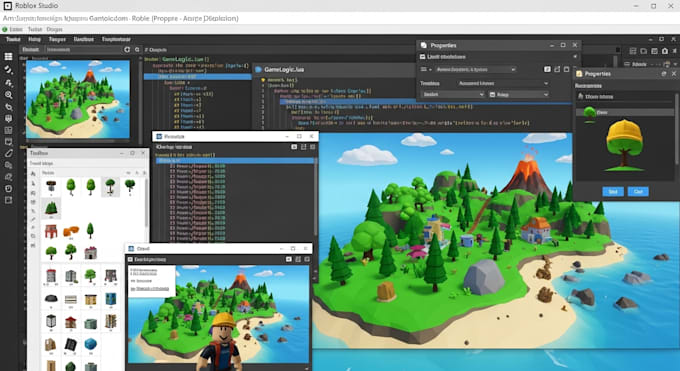Viewport: 680px width, 371px height.
Task: Pick the orange item in the Toolbox
Action: pos(71,230)
